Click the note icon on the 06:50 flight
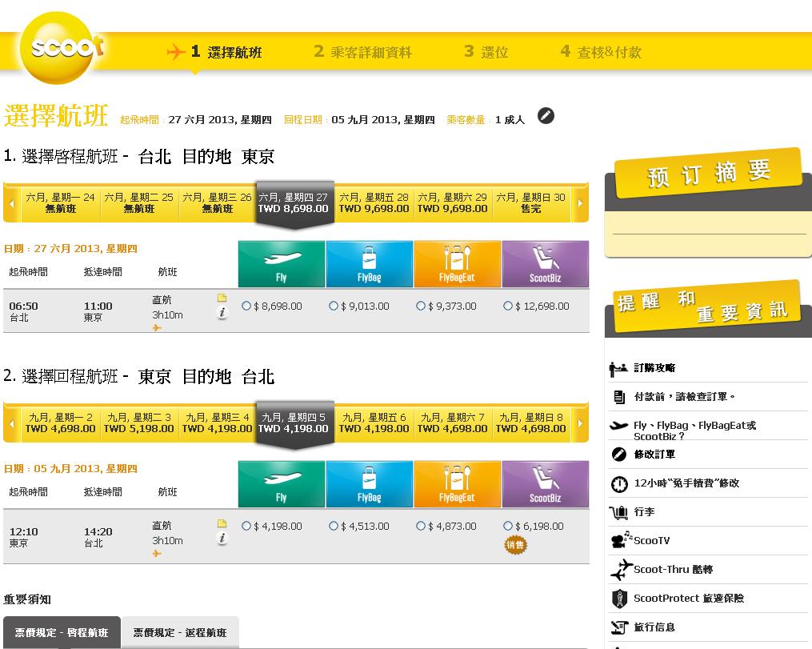Screen dimensions: 812x649 222,298
